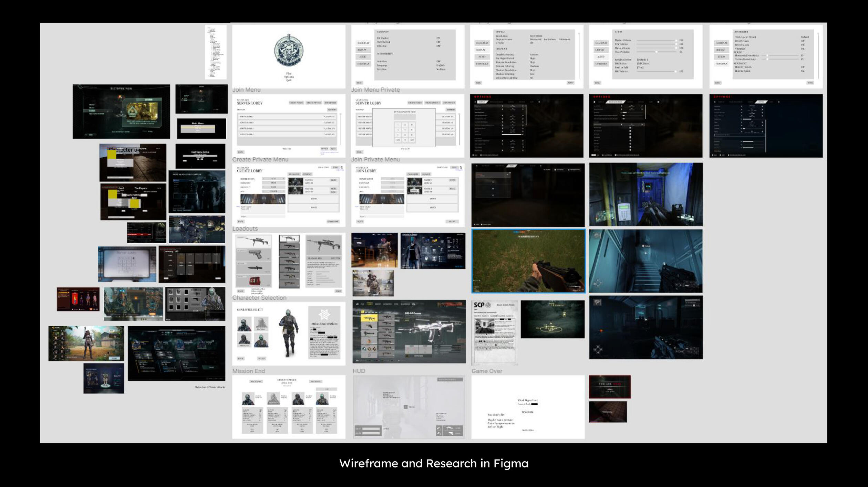
Task: Select the highlighted AUDIO tab in the Audio frame
Action: click(x=601, y=57)
